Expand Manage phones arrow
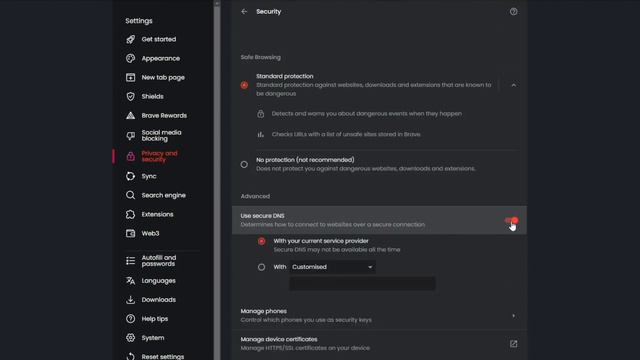Image resolution: width=640 pixels, height=360 pixels. [513, 316]
